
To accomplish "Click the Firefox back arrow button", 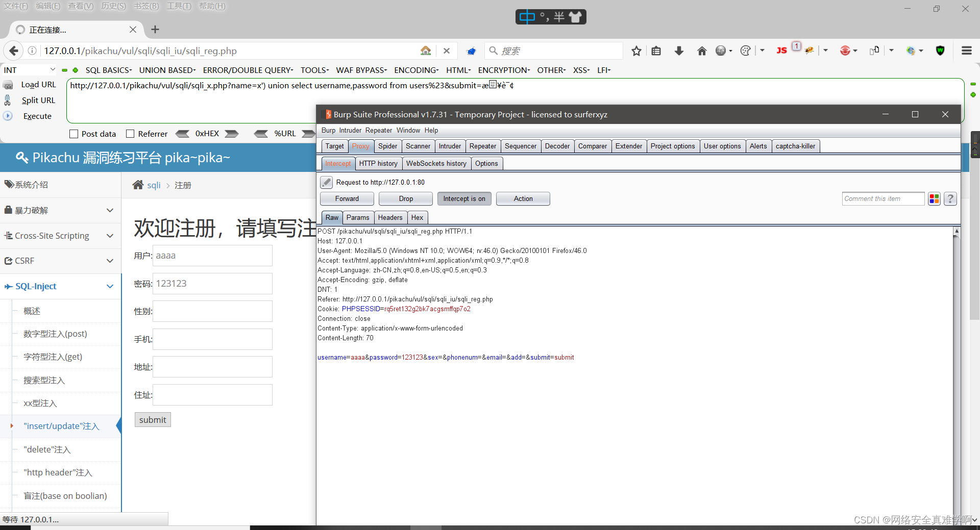I will click(14, 51).
